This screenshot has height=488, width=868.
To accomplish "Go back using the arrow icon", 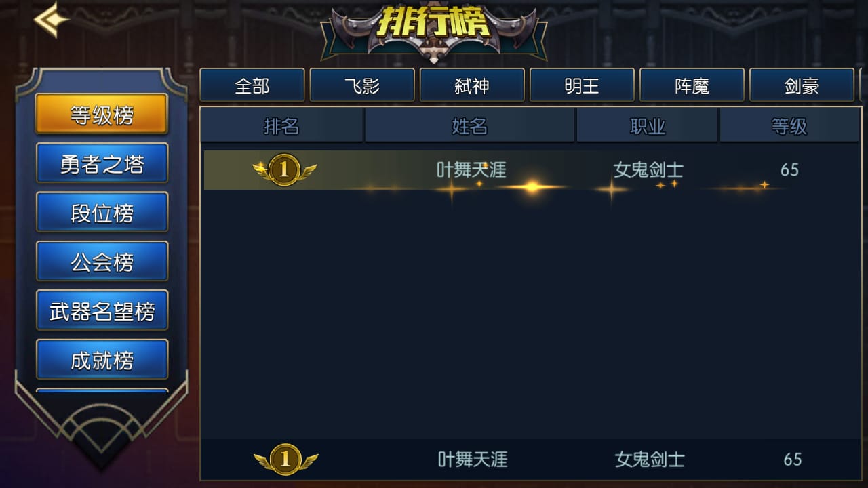I will pos(52,20).
